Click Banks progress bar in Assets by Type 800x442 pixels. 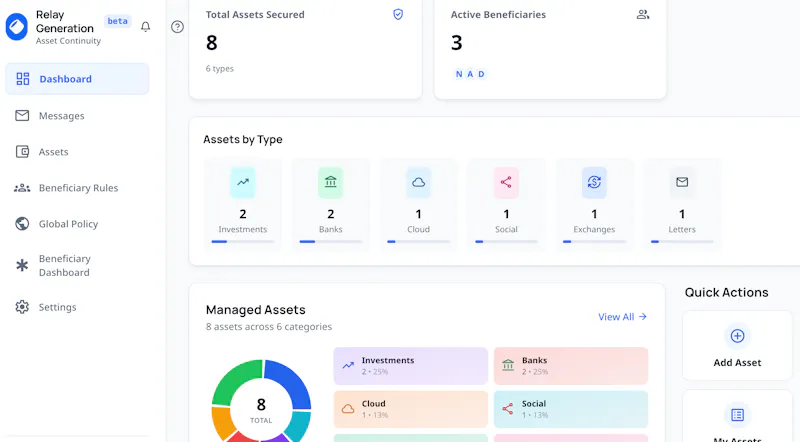click(331, 241)
